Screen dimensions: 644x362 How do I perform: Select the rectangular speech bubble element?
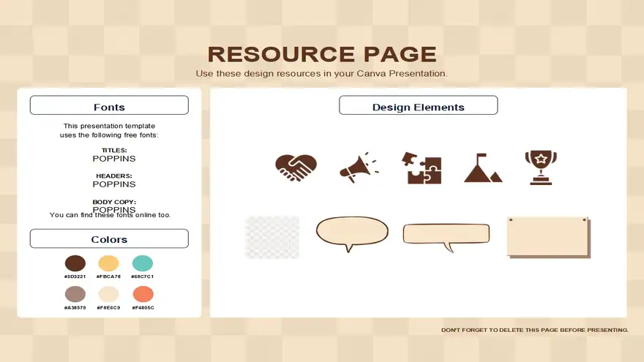point(446,238)
